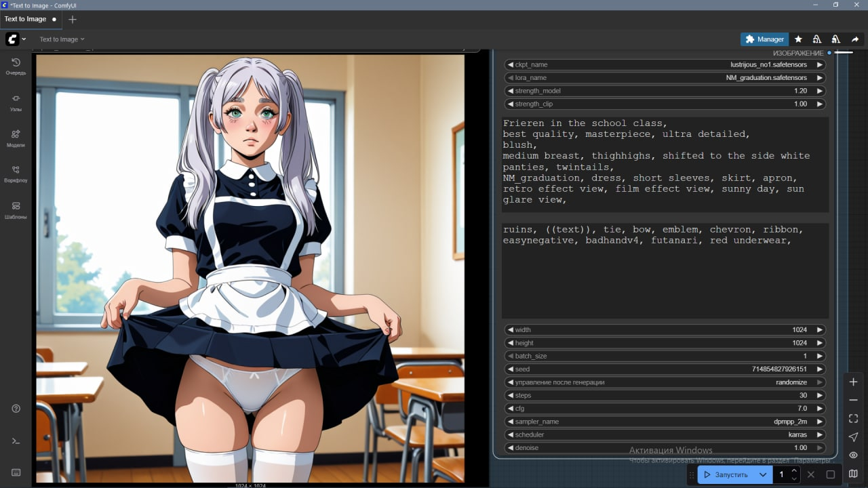Click the first unload models vacuum icon

[x=817, y=39]
